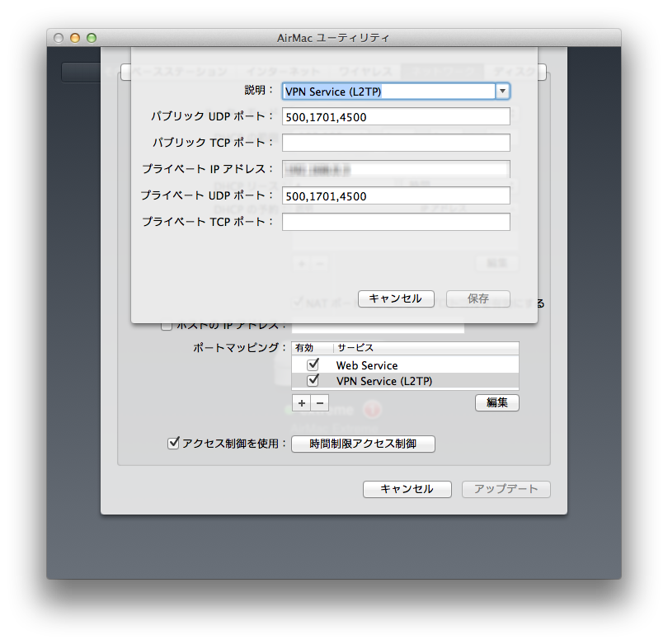Focus the プライベート UDP ポート field
668x644 pixels.
point(396,195)
